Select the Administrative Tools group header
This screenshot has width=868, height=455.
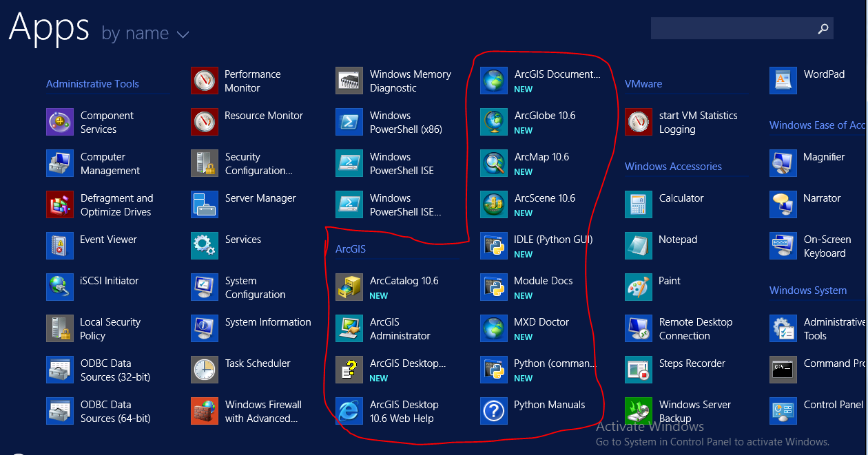coord(92,84)
